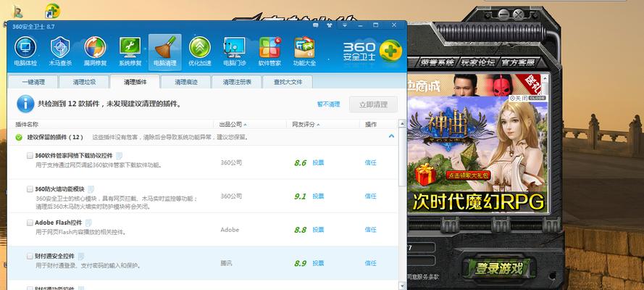Click 信任 for 财付通安全控件

point(370,263)
